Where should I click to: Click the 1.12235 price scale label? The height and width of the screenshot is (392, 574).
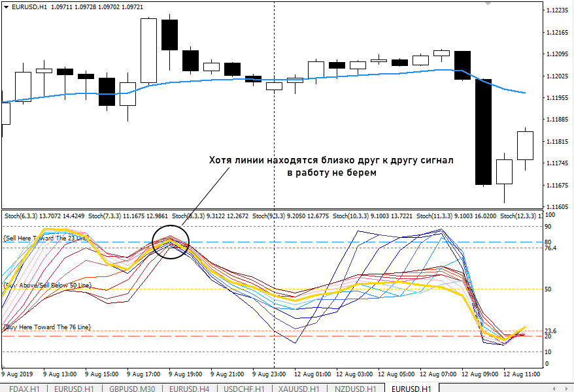559,10
